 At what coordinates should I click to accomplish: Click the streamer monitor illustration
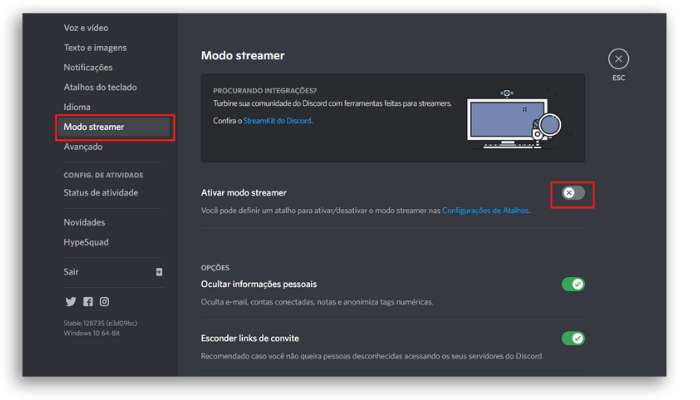click(513, 119)
